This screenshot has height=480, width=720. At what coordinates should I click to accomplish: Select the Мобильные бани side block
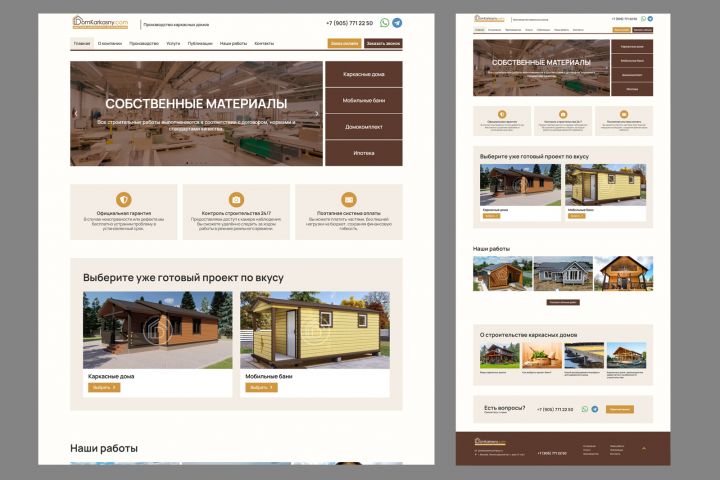[364, 100]
